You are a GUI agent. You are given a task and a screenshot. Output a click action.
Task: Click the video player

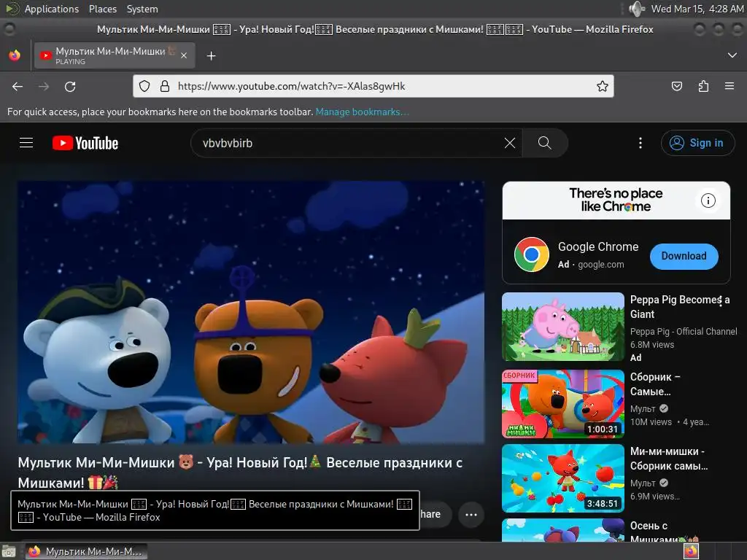pyautogui.click(x=251, y=312)
